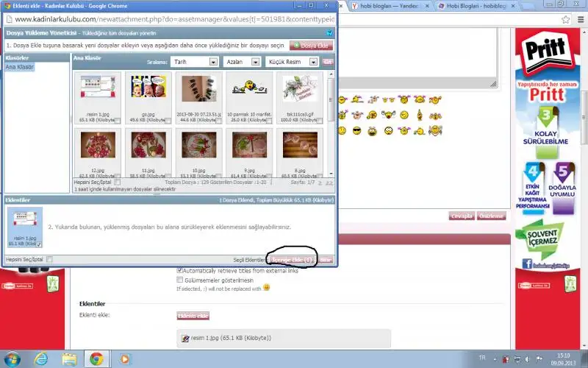Open the 12.jpg thumbnail

[x=98, y=144]
